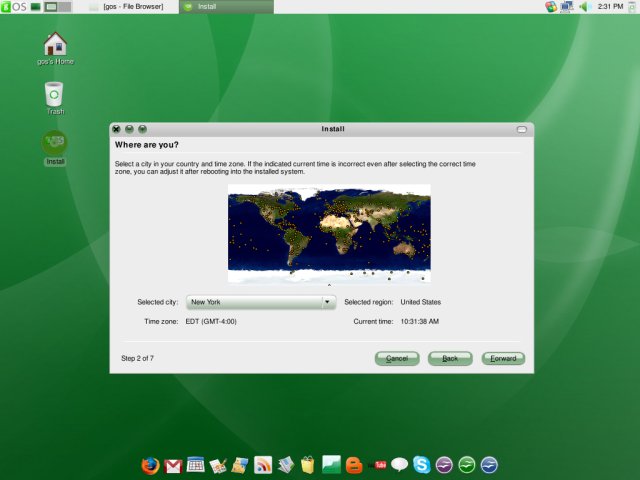
Task: Click the show desktop panel icon
Action: 36,7
